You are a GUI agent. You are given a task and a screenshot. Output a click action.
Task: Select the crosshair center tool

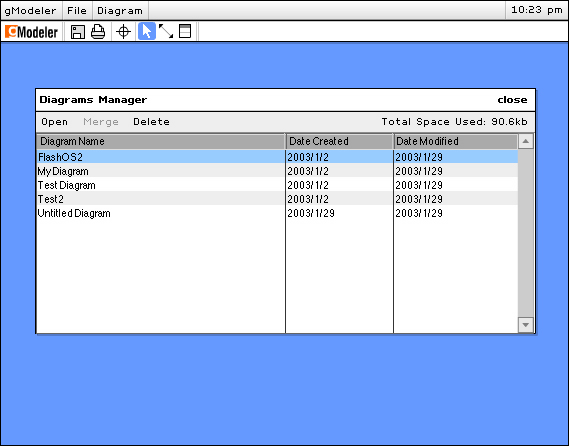123,32
